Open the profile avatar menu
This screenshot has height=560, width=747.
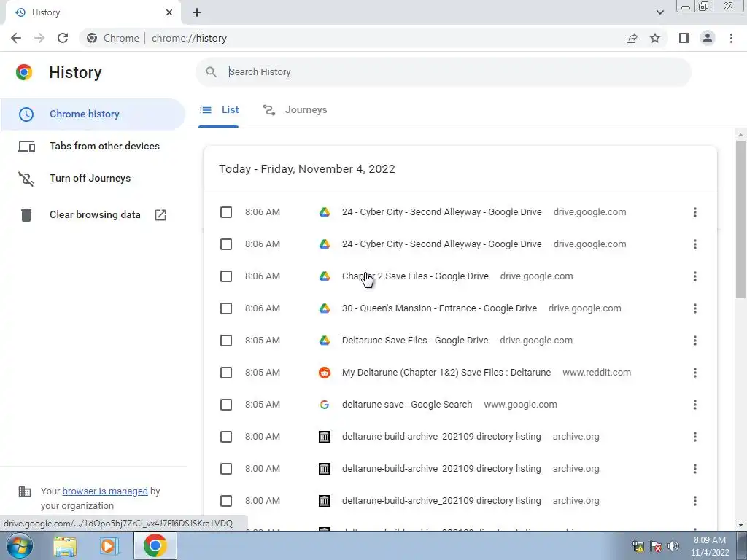click(708, 38)
